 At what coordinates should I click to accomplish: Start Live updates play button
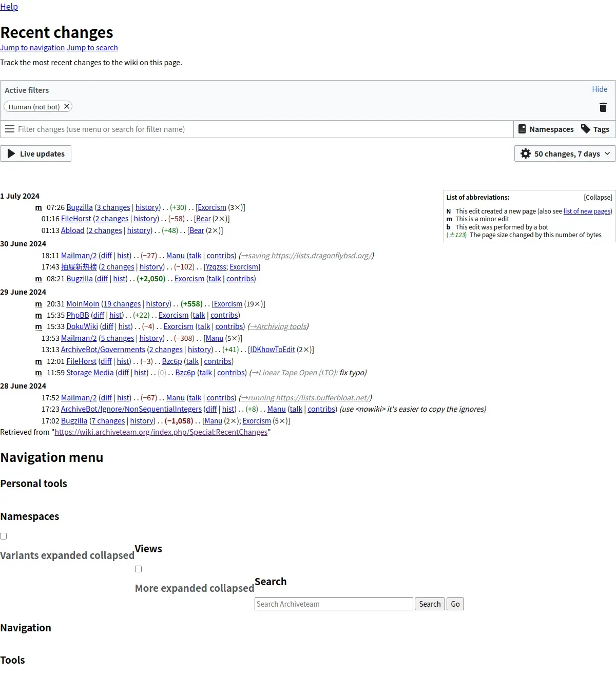(36, 154)
